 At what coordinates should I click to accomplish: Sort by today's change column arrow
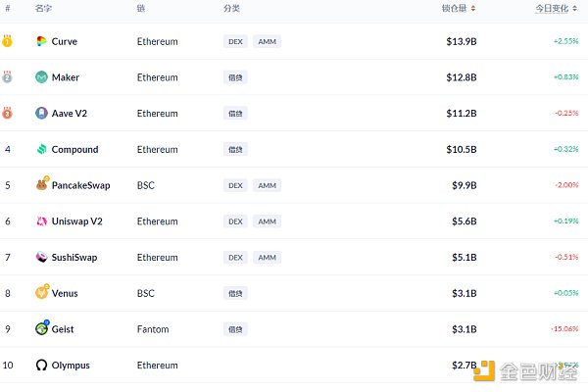point(574,8)
